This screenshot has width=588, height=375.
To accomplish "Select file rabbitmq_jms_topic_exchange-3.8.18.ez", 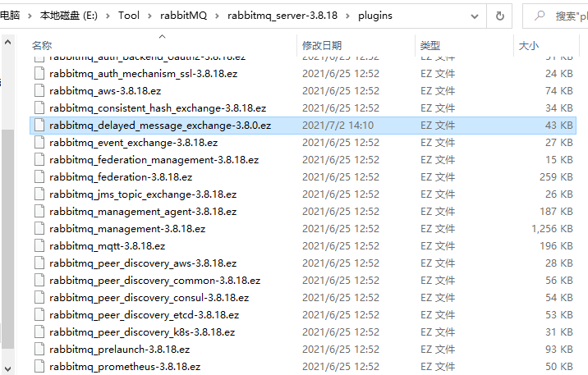I will [x=143, y=194].
